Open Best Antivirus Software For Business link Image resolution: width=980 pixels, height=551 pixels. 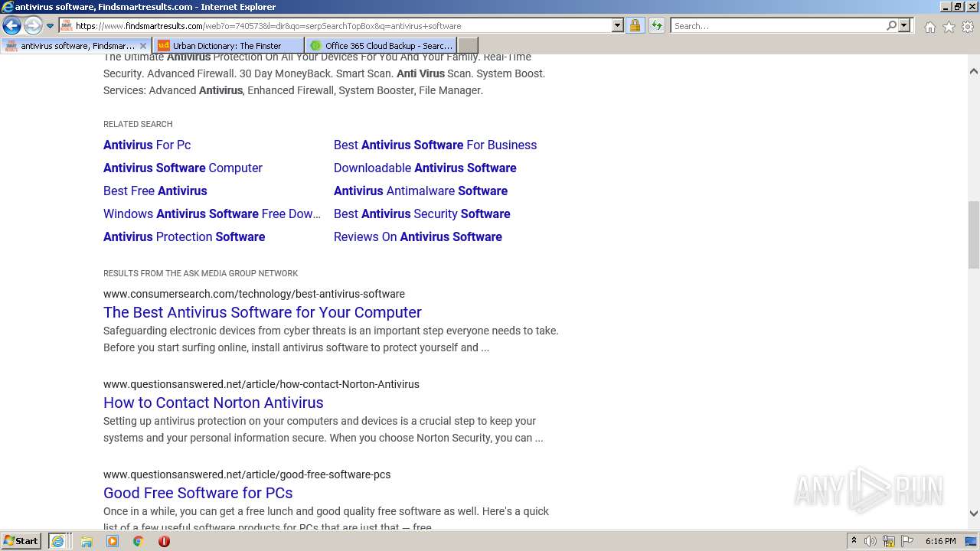click(435, 145)
